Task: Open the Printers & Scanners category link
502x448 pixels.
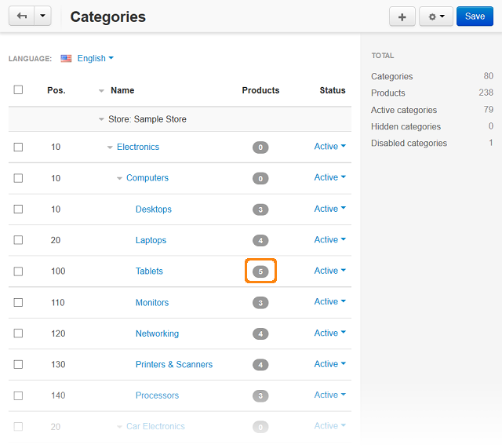Action: coord(174,364)
